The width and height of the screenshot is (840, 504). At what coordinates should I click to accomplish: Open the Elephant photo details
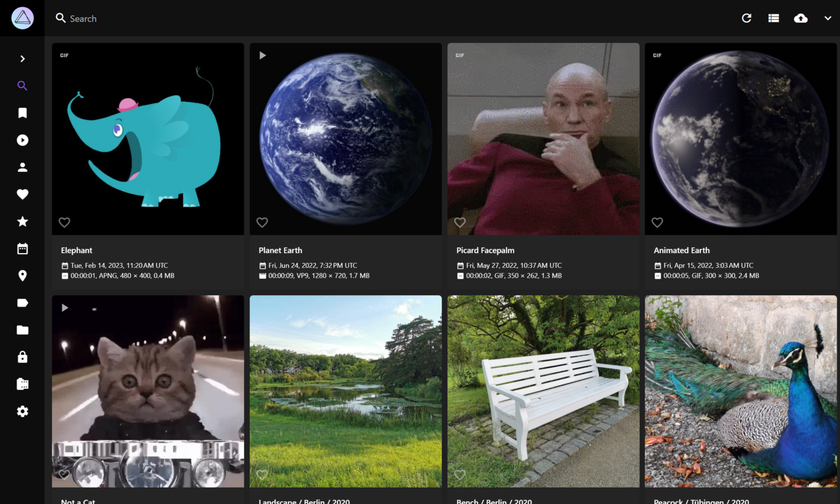[77, 250]
